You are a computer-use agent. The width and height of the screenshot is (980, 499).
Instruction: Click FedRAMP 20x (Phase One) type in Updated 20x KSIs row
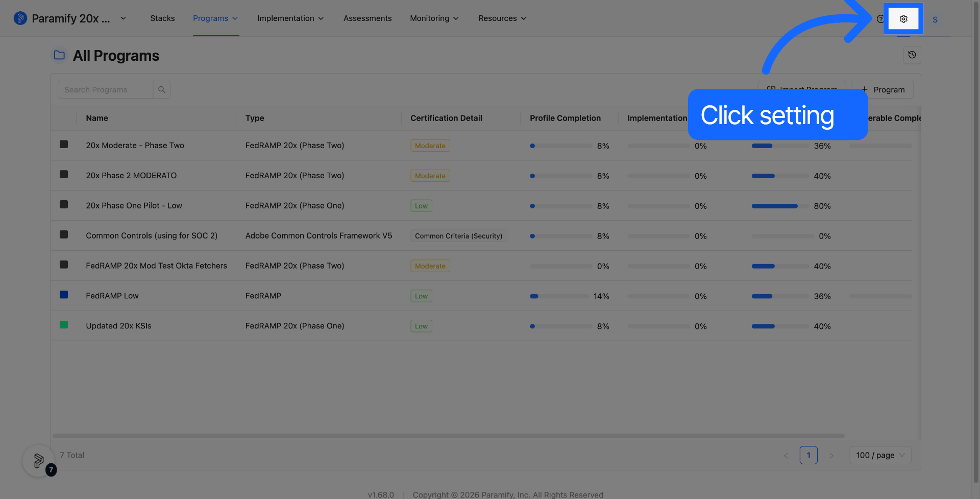tap(295, 326)
